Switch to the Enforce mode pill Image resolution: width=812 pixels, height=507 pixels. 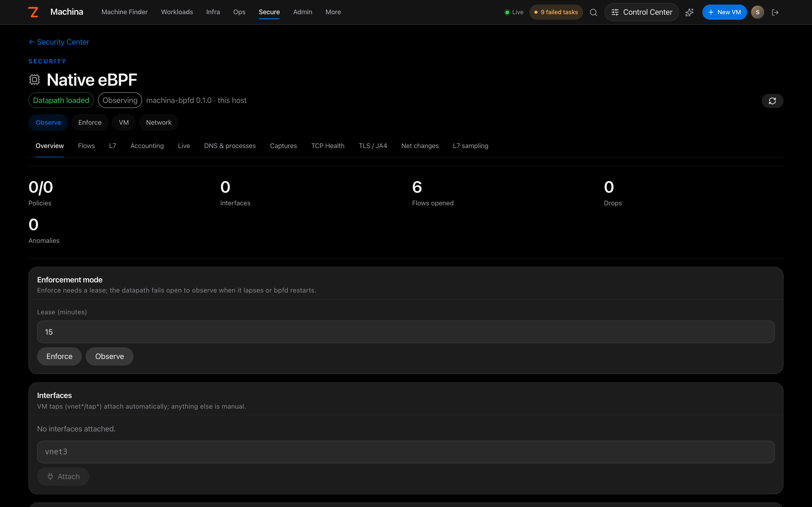[x=90, y=122]
